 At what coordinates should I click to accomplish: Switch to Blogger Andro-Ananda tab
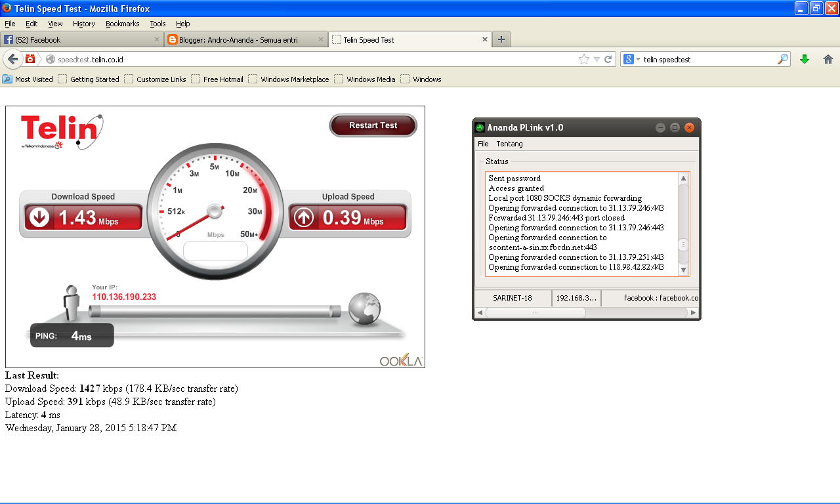[245, 39]
